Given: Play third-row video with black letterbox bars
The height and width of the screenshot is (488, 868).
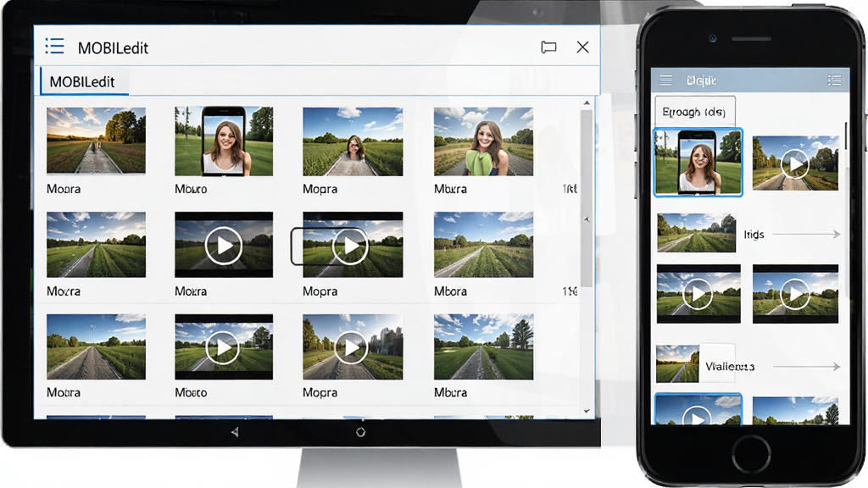Looking at the screenshot, I should 224,347.
